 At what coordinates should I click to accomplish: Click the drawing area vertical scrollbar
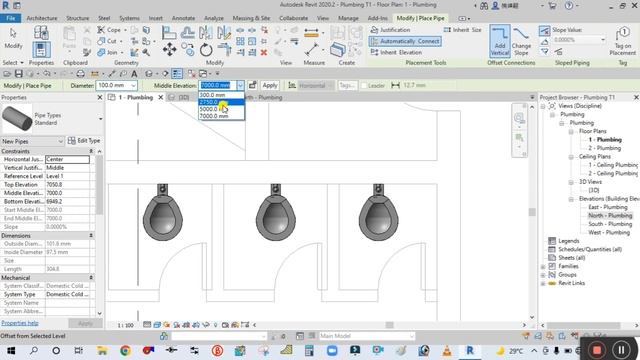(531, 211)
